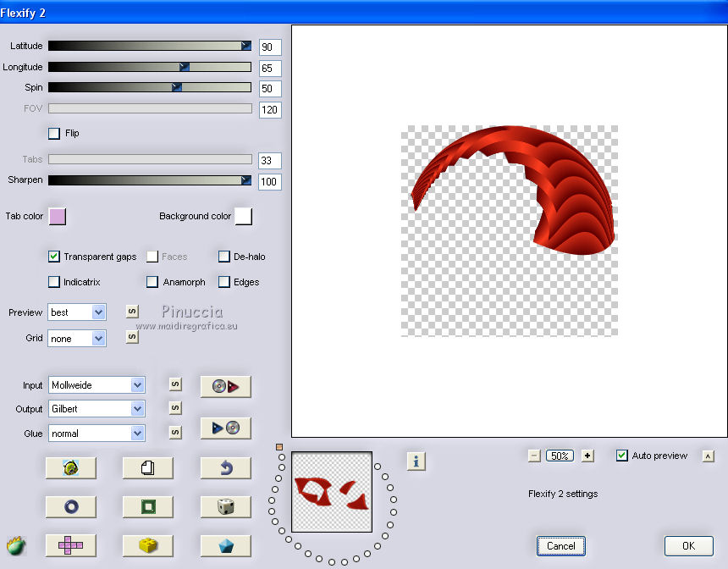Open the Input projection dropdown showing Mollweide
The image size is (728, 569).
coord(97,384)
